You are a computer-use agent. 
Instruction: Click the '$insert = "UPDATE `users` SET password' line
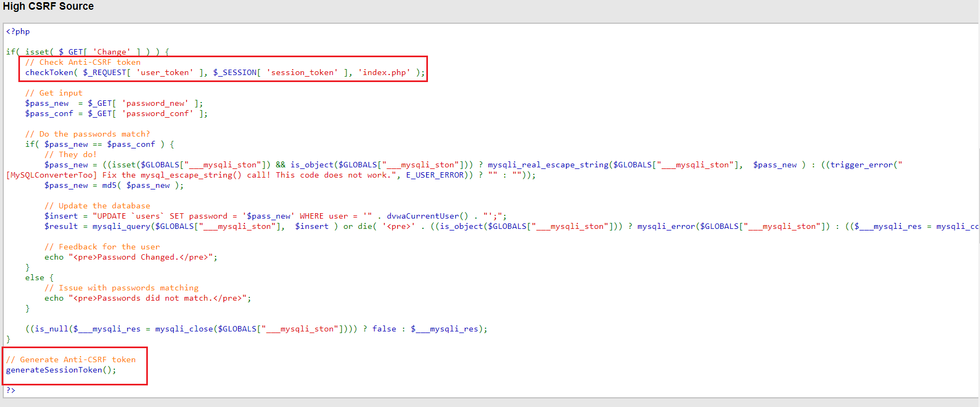[x=275, y=216]
